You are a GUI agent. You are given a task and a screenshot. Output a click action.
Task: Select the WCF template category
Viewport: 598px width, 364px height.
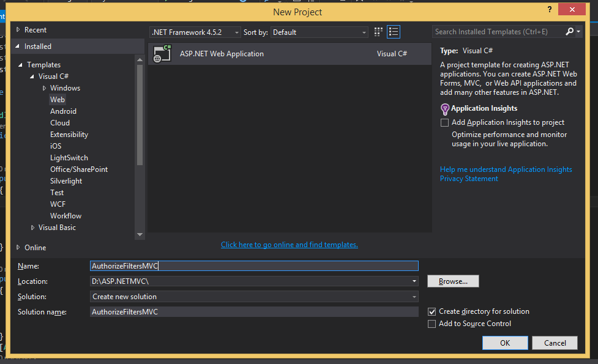tap(58, 204)
